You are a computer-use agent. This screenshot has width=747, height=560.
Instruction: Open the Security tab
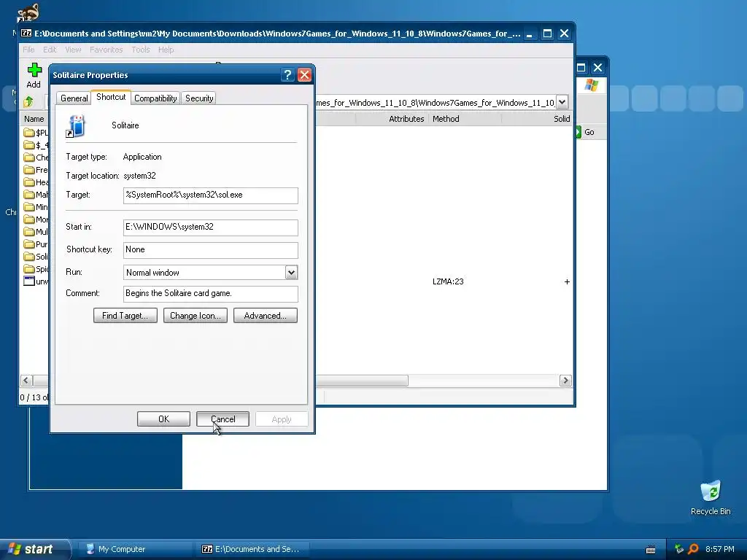click(x=198, y=98)
